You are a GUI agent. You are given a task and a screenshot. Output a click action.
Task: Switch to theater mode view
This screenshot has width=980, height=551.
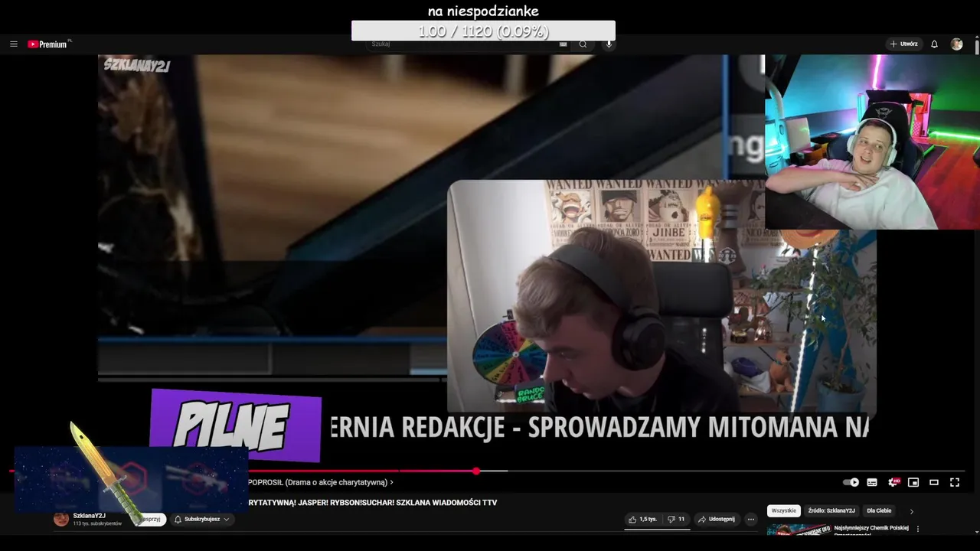click(x=934, y=482)
